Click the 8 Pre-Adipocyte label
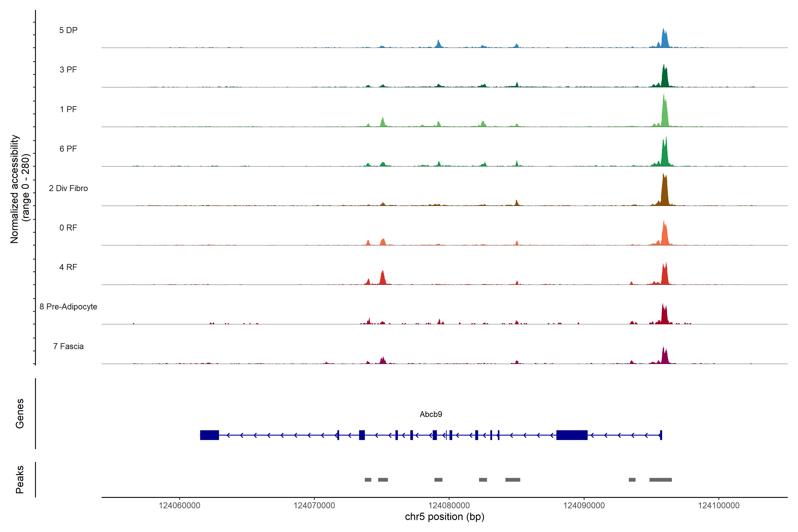Screen dimensions: 798x532 68,307
